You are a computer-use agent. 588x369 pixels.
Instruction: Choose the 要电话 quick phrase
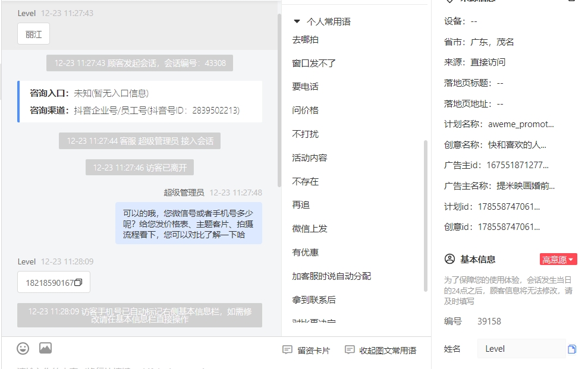pyautogui.click(x=305, y=87)
